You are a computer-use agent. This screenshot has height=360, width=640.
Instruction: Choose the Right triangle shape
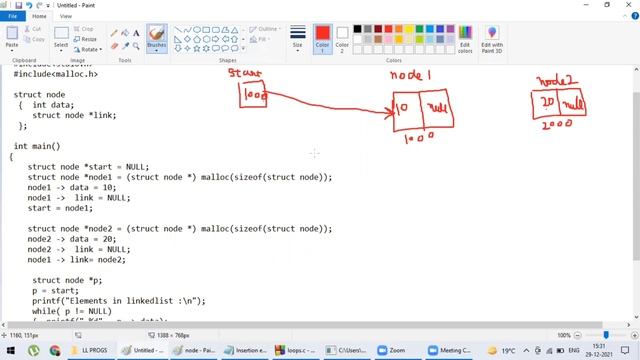pyautogui.click(x=178, y=39)
